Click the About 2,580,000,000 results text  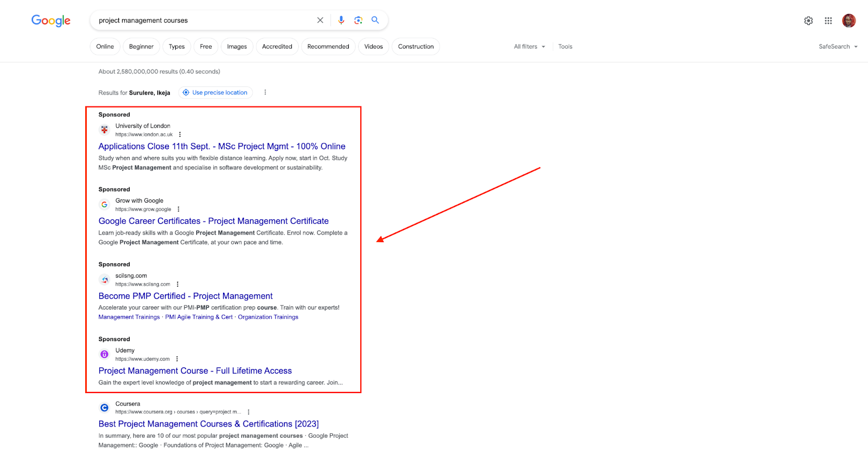[159, 72]
